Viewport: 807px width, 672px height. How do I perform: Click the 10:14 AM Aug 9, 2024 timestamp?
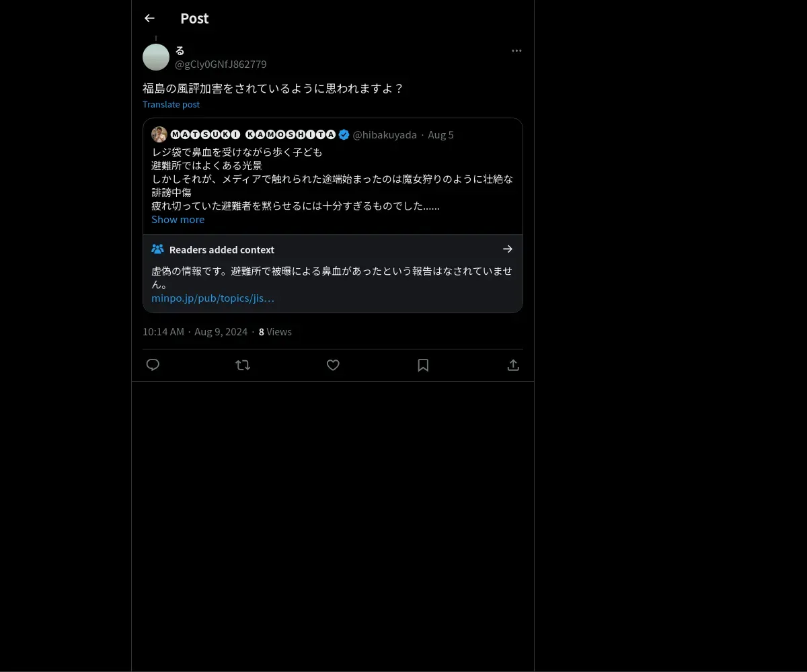195,331
